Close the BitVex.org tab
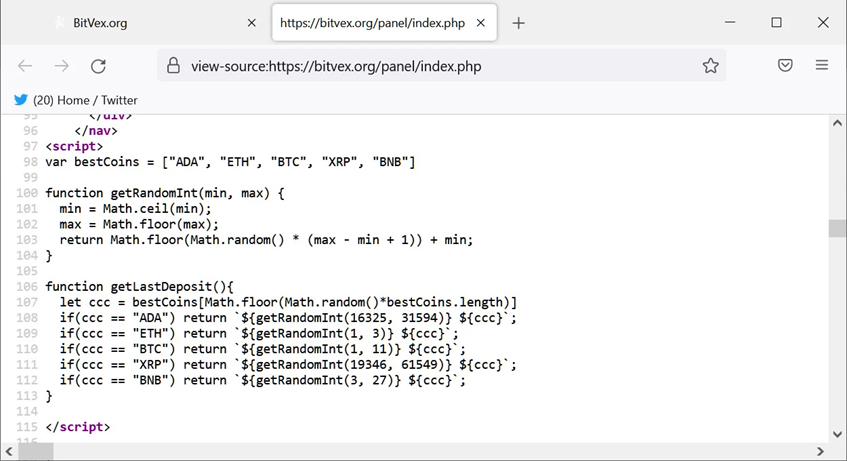 click(251, 23)
